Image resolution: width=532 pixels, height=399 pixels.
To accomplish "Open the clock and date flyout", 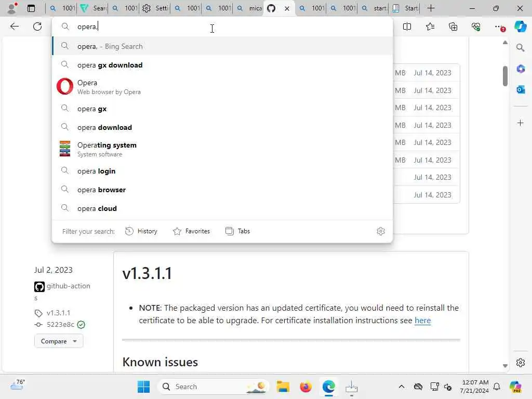I will point(474,387).
